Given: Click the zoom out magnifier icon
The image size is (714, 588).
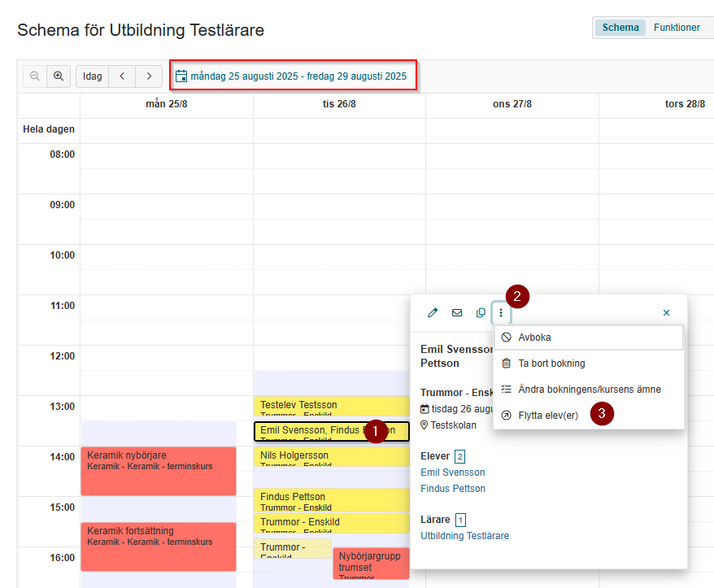Looking at the screenshot, I should tap(35, 76).
